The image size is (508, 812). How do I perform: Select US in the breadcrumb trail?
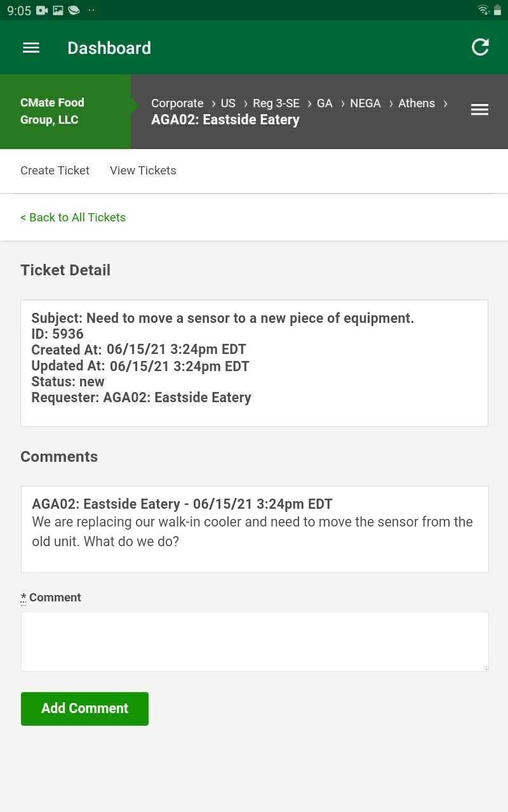click(x=228, y=103)
